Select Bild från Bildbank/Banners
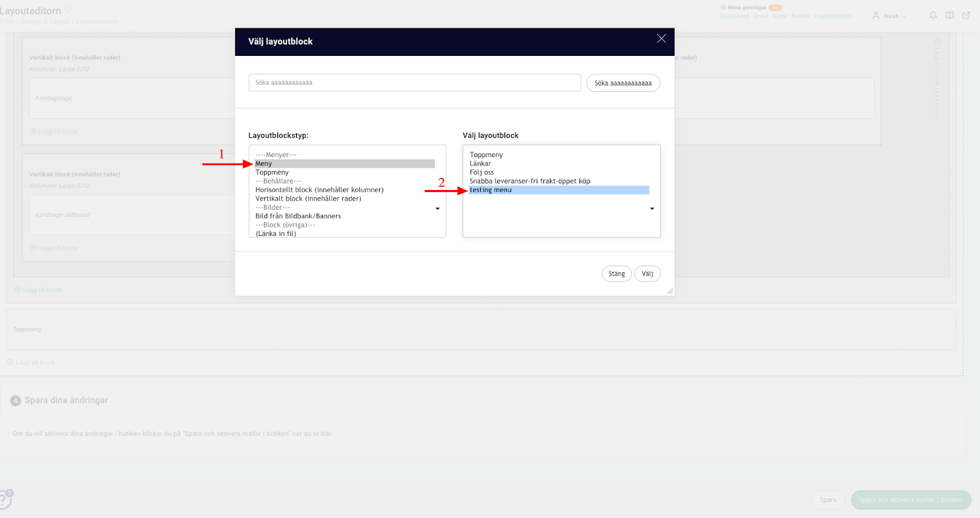Screen dimensions: 980x518 point(298,216)
